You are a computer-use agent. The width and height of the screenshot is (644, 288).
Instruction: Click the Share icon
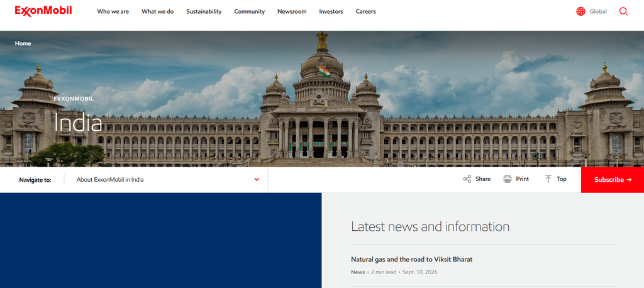pyautogui.click(x=467, y=179)
